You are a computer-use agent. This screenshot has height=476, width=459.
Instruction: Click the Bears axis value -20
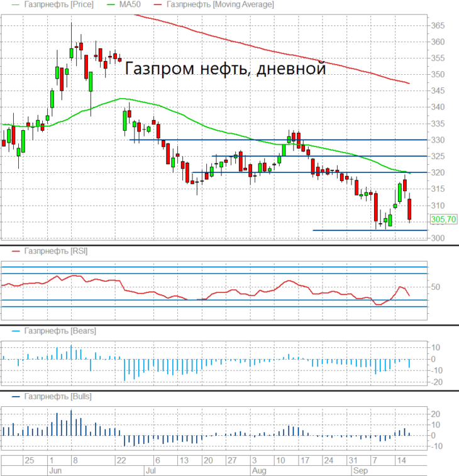[x=437, y=382]
